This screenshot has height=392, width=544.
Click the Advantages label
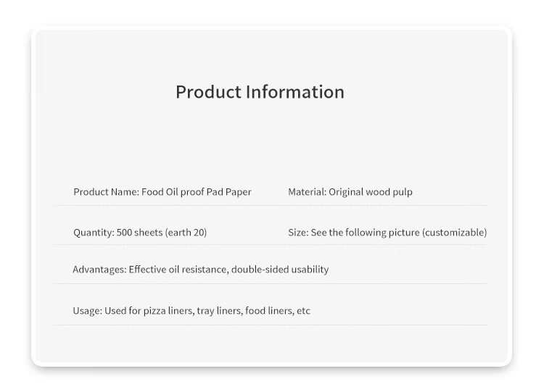(x=99, y=270)
